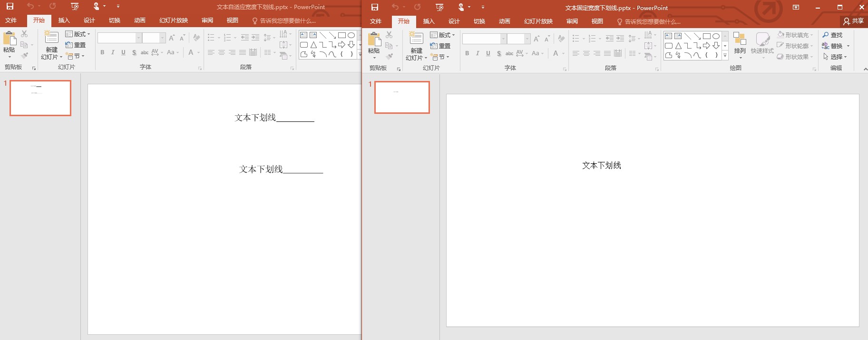This screenshot has width=868, height=340.
Task: Open font color A picker in 自适应宽度 window
Action: (x=191, y=52)
